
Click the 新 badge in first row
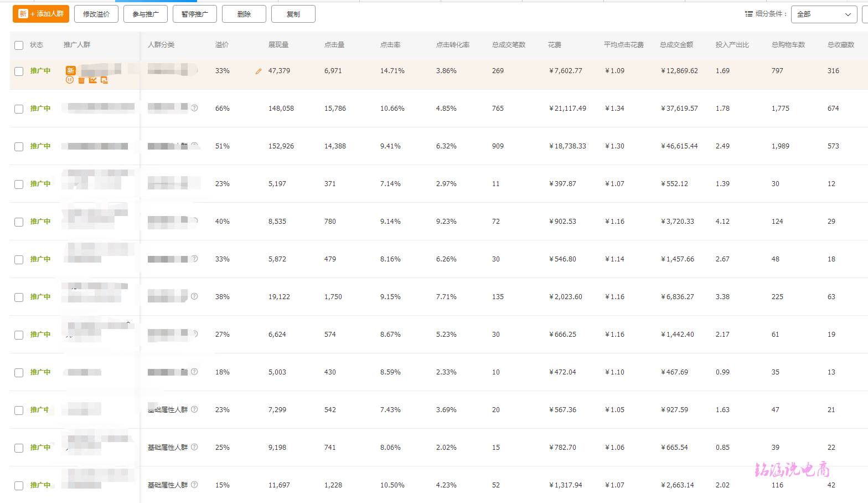(70, 70)
